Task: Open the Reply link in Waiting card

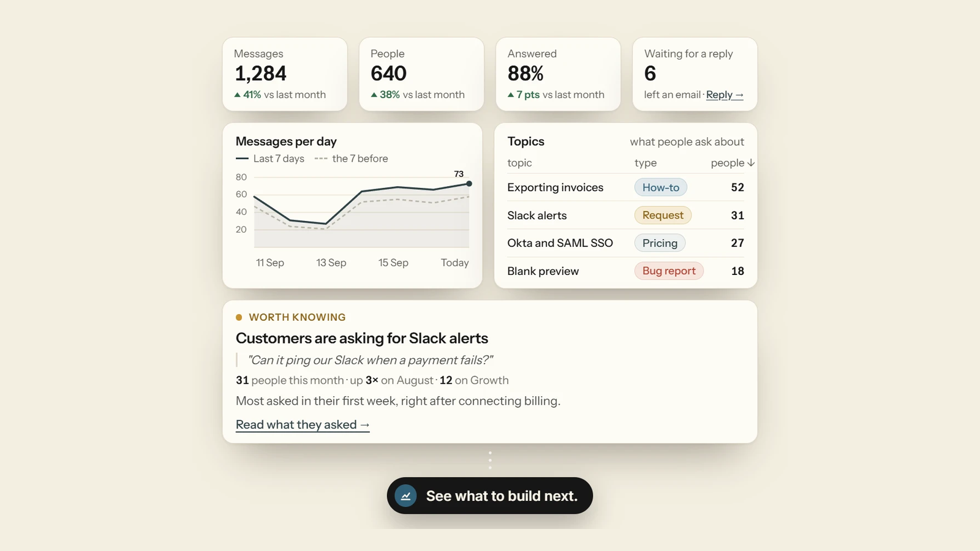Action: click(x=725, y=95)
